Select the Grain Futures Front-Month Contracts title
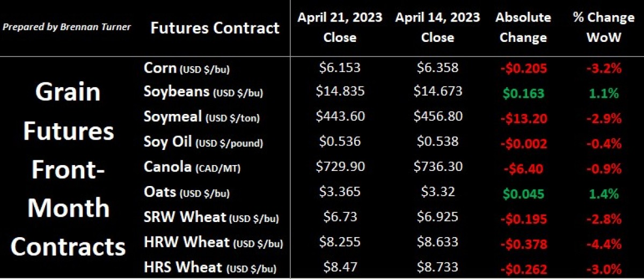The image size is (644, 279). pyautogui.click(x=69, y=169)
